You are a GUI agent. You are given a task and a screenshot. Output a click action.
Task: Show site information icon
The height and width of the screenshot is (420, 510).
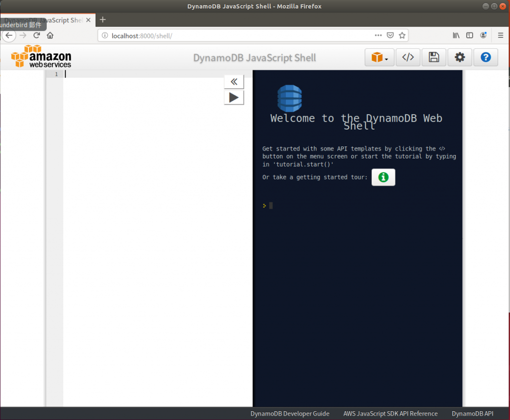(105, 35)
